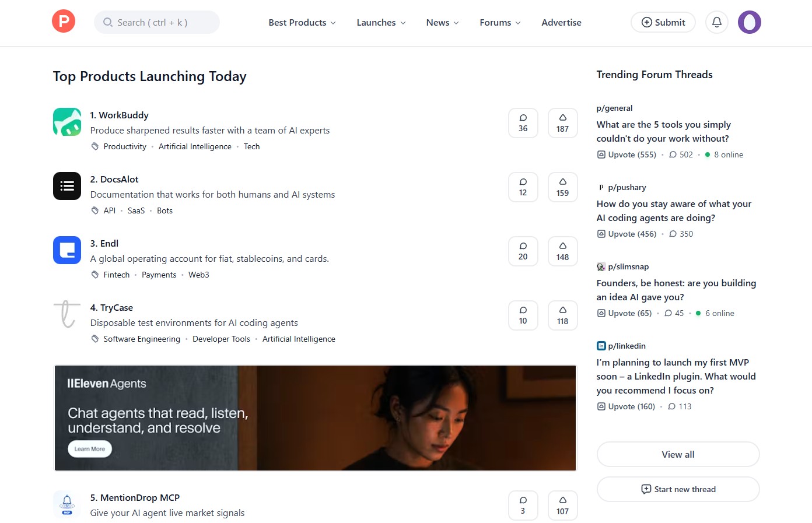
Task: Click the Product Hunt logo
Action: tap(64, 22)
